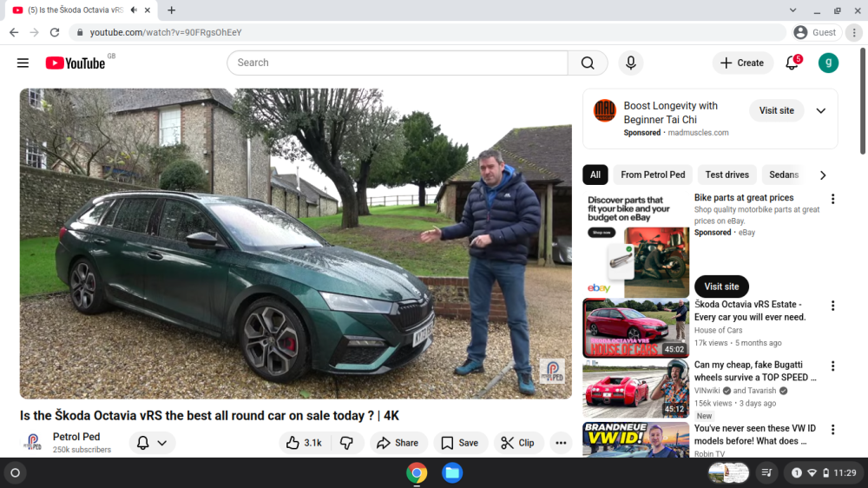Open the YouTube hamburger guide menu
The image size is (868, 488).
(23, 63)
